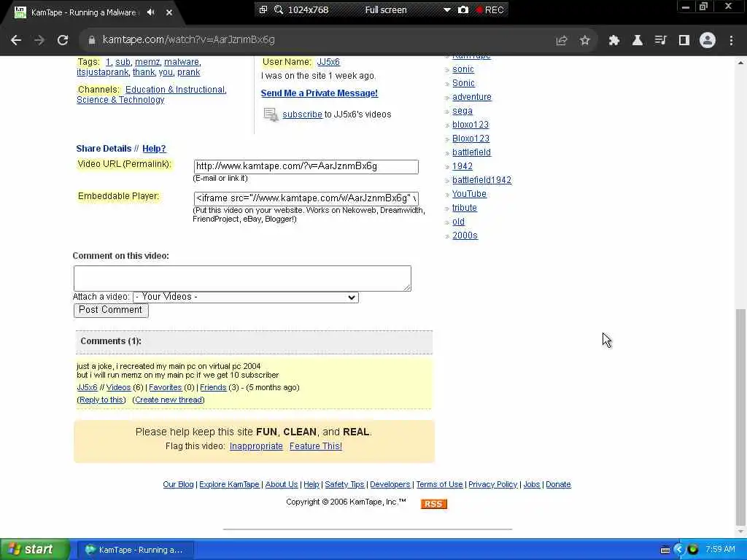Select KamTape taskbar window button
Image resolution: width=747 pixels, height=560 pixels.
pyautogui.click(x=135, y=550)
